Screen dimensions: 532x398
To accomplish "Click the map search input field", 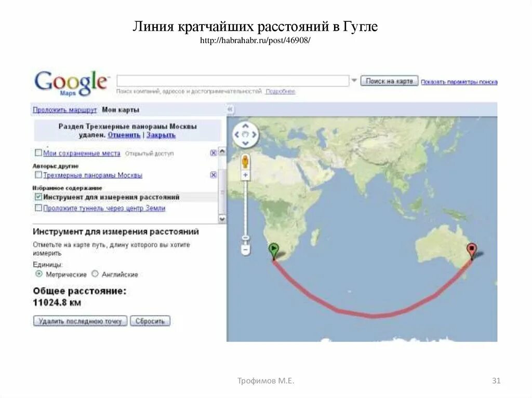I will click(x=233, y=81).
